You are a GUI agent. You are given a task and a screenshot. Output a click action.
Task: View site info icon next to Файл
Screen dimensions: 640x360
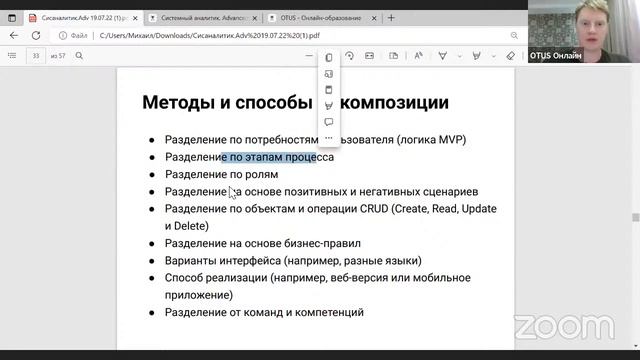pyautogui.click(x=62, y=36)
